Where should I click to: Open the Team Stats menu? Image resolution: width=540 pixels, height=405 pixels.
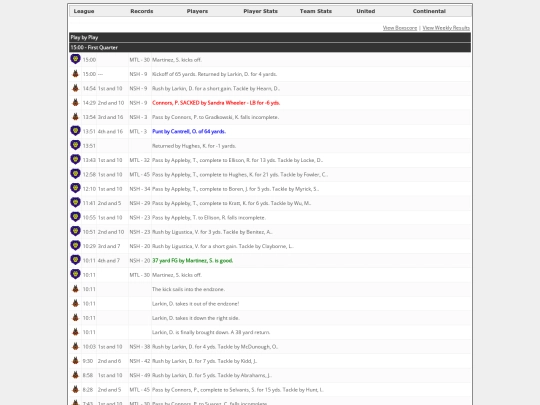click(x=316, y=11)
